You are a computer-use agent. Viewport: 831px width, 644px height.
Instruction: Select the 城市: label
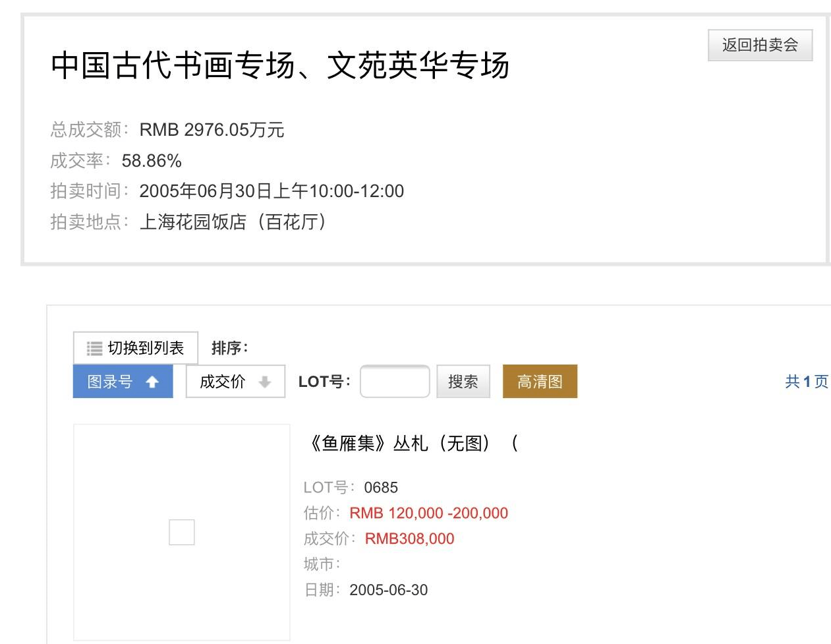[x=322, y=564]
